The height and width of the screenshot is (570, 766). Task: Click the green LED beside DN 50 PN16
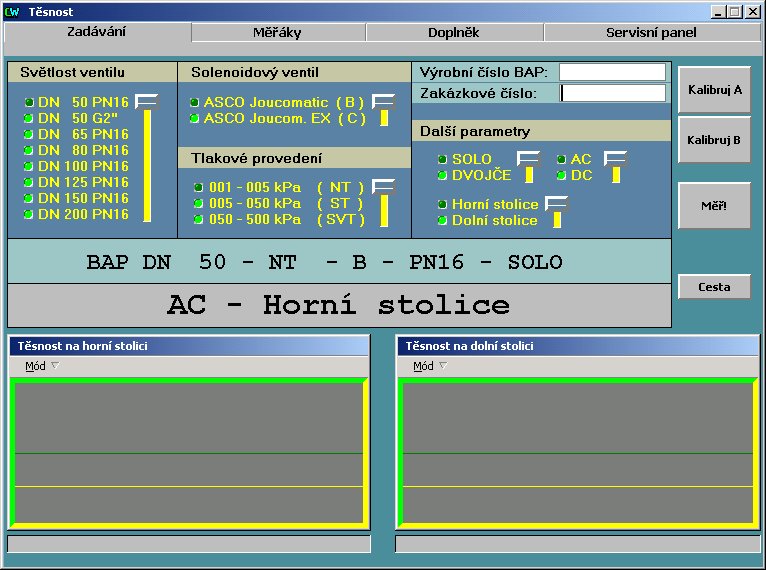point(30,102)
